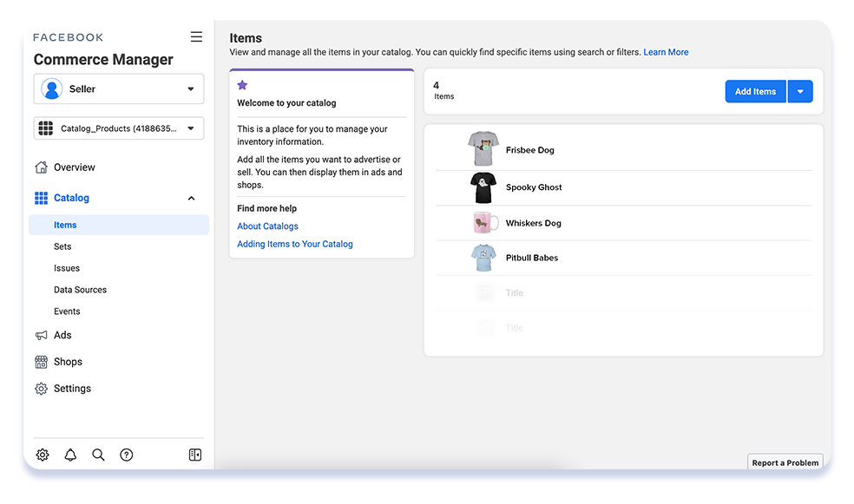Image resolution: width=854 pixels, height=504 pixels.
Task: Select the Pitbull Babes item title
Action: 532,258
